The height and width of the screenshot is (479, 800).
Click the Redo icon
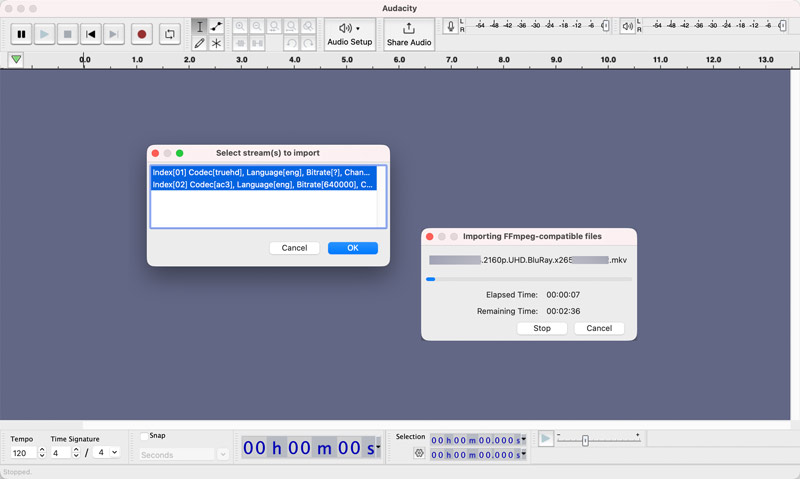308,43
